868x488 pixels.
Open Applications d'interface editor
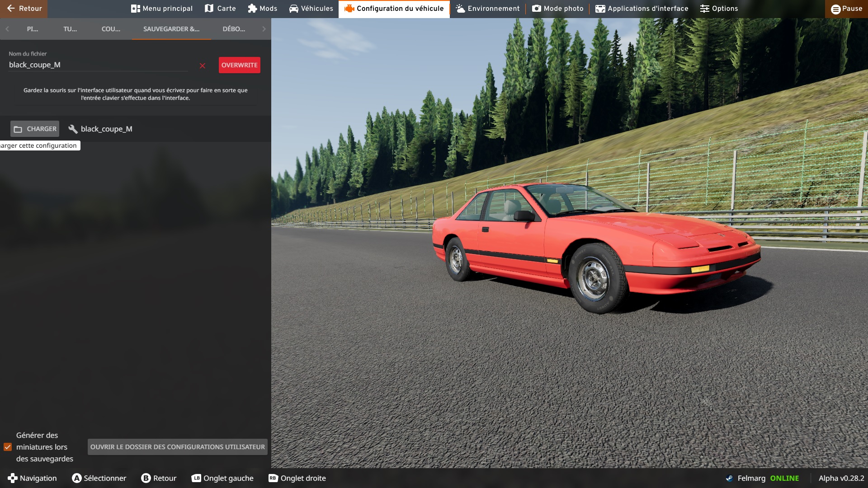642,9
